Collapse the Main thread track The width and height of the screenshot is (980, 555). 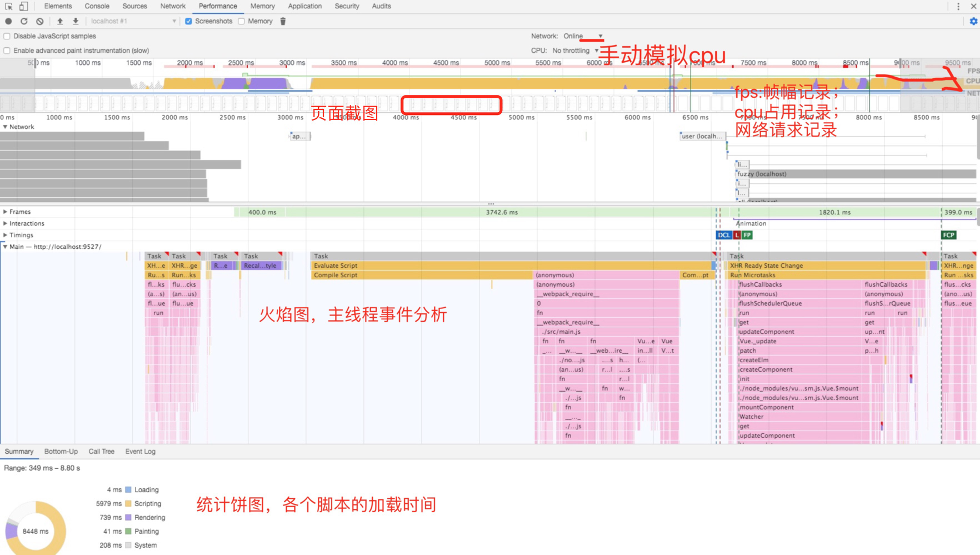click(5, 247)
